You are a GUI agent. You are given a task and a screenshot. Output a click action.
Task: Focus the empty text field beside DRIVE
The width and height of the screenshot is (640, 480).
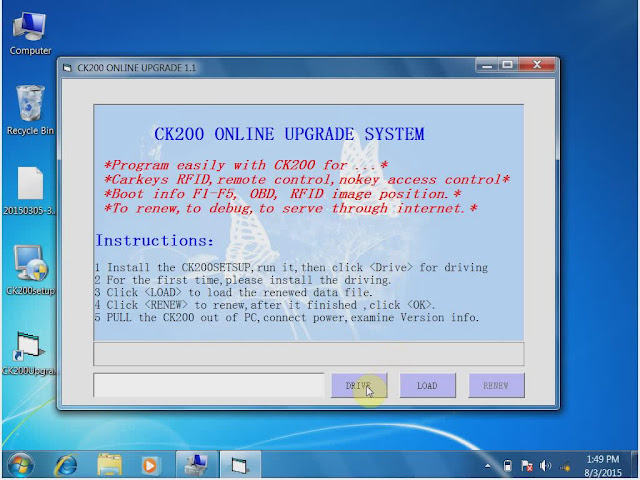209,385
